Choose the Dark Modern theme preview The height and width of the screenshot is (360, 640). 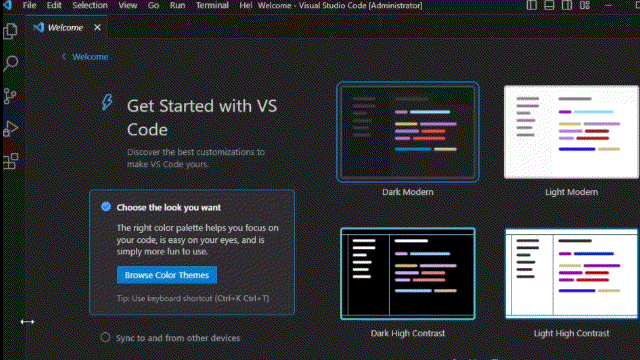pos(408,132)
